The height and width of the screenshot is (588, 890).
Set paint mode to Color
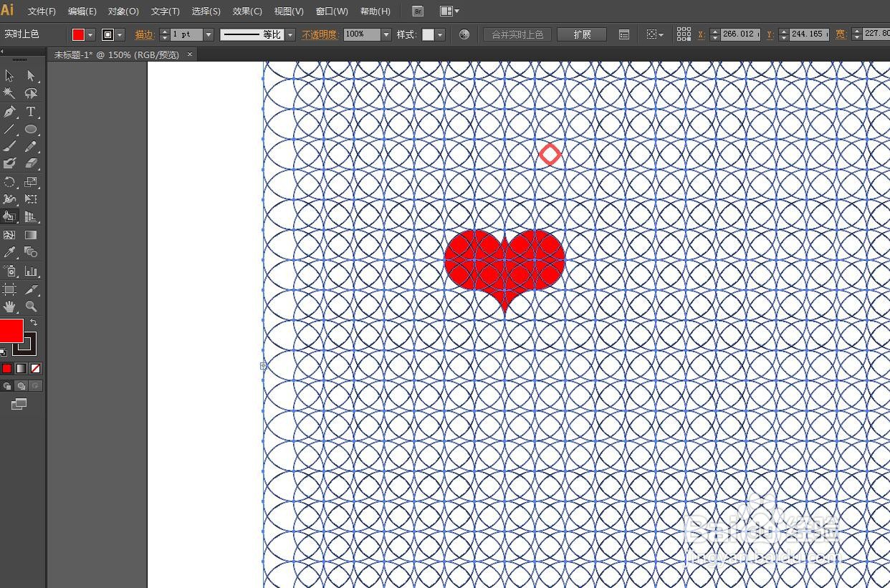click(x=7, y=368)
